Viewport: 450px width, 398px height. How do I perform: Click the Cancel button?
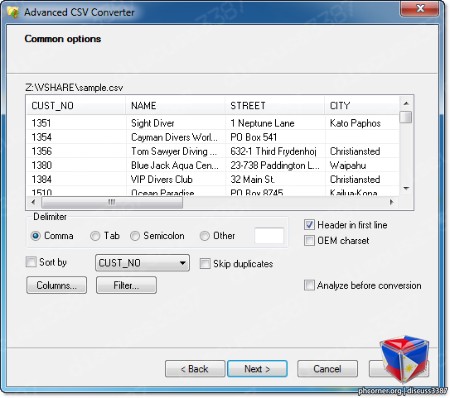[327, 369]
